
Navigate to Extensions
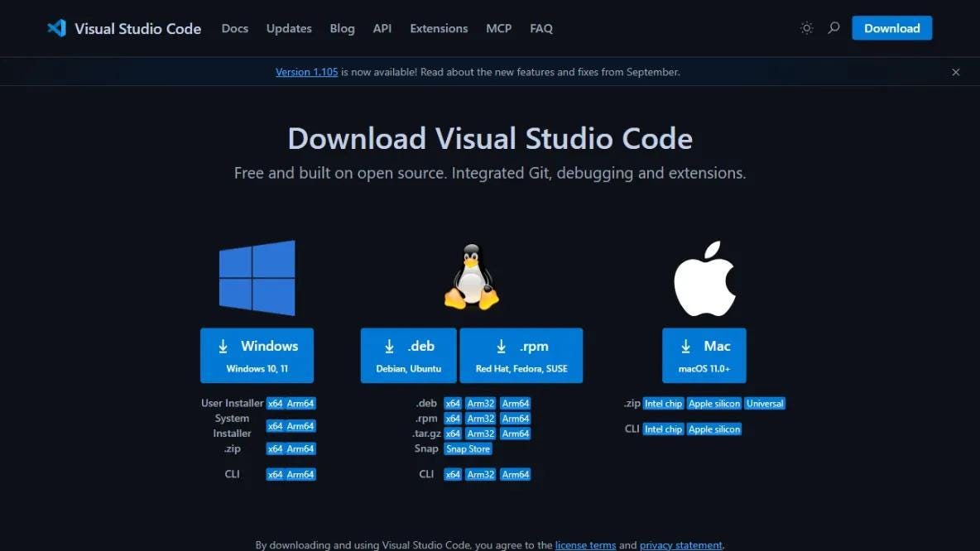(x=439, y=28)
